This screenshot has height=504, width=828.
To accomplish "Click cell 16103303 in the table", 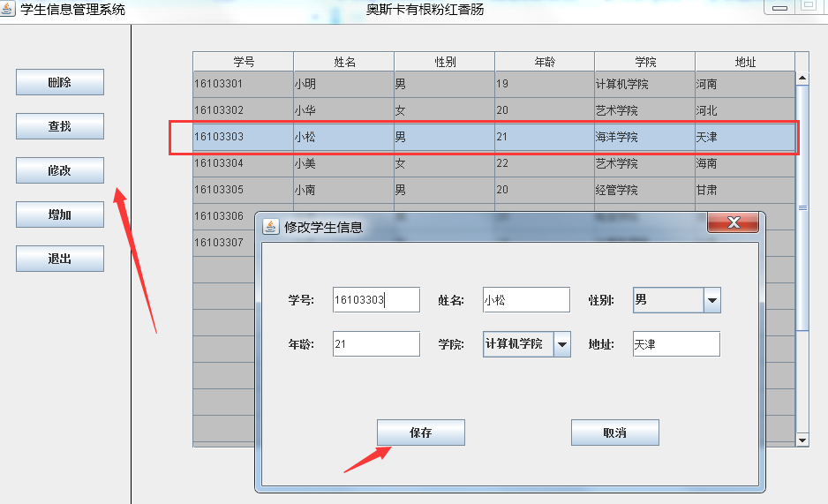I will [243, 137].
